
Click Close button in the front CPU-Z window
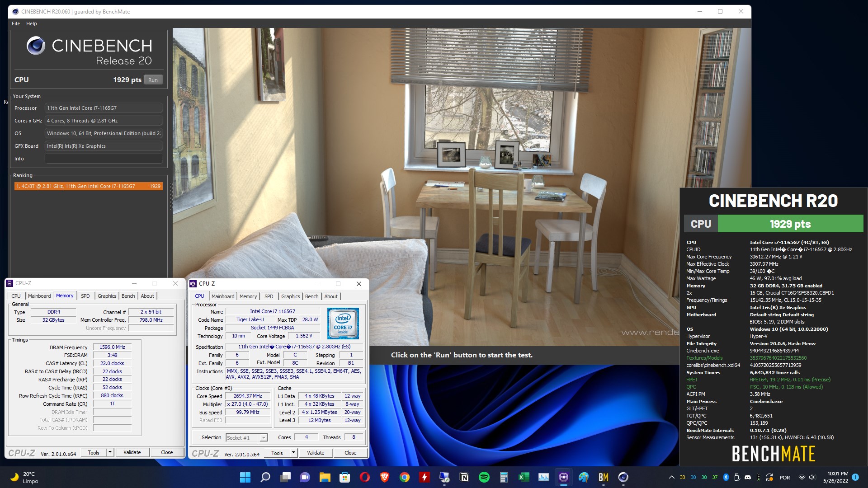click(350, 453)
